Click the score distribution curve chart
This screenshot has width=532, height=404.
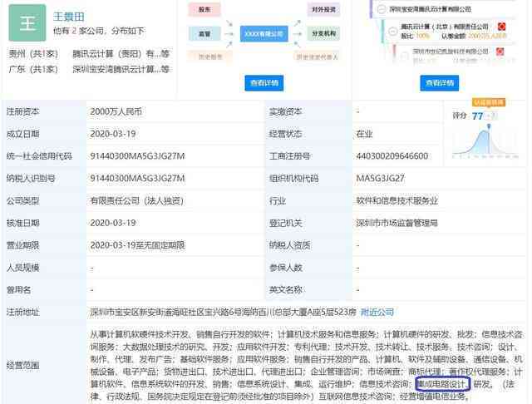tap(485, 142)
